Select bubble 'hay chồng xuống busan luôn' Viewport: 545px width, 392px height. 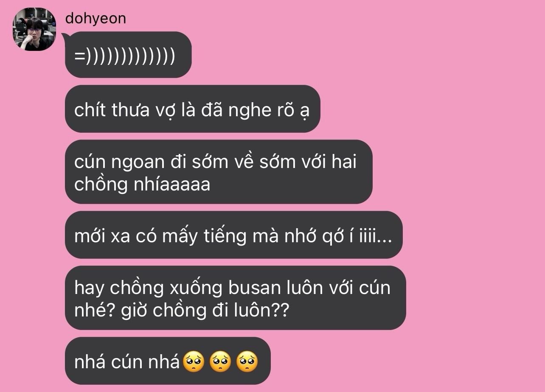[x=235, y=298]
